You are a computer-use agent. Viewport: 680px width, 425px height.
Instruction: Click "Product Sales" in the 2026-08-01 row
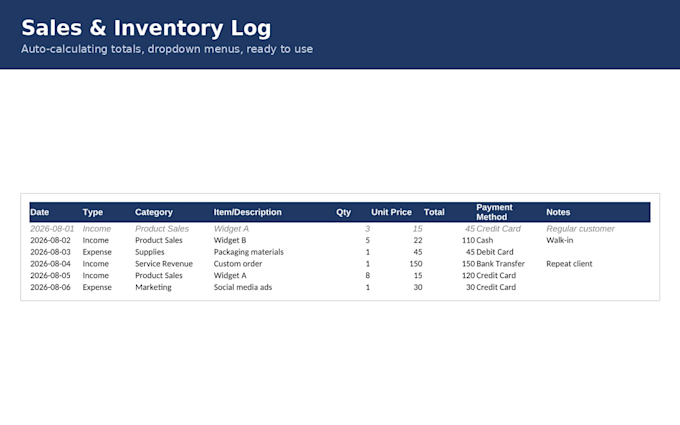[x=162, y=229]
